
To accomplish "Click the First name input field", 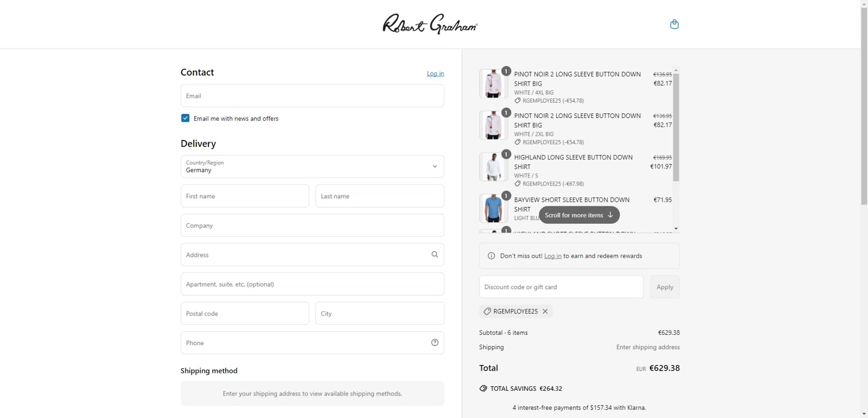I will (x=245, y=196).
